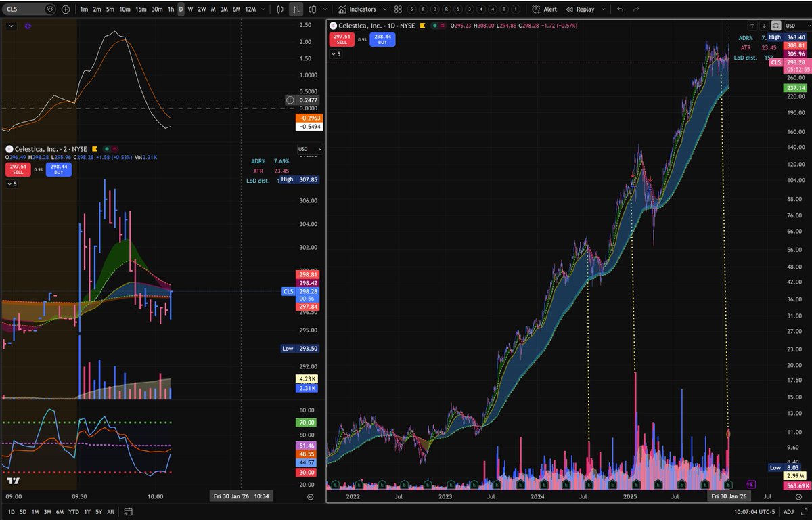This screenshot has height=520, width=812.
Task: Click the CLS symbol search field
Action: (x=30, y=9)
